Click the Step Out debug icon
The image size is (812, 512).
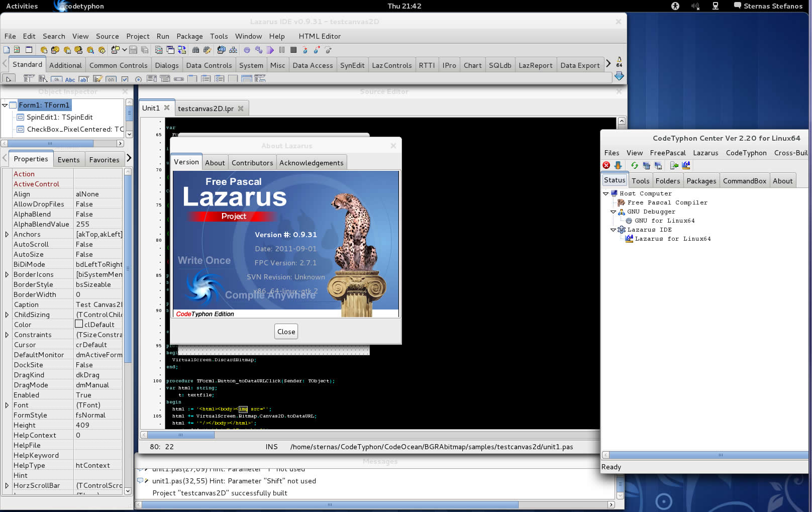pos(328,50)
